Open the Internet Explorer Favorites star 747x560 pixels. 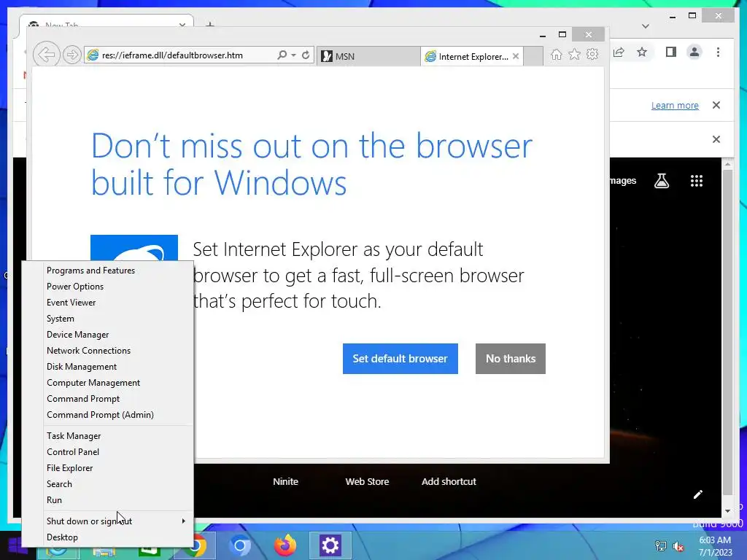[575, 55]
